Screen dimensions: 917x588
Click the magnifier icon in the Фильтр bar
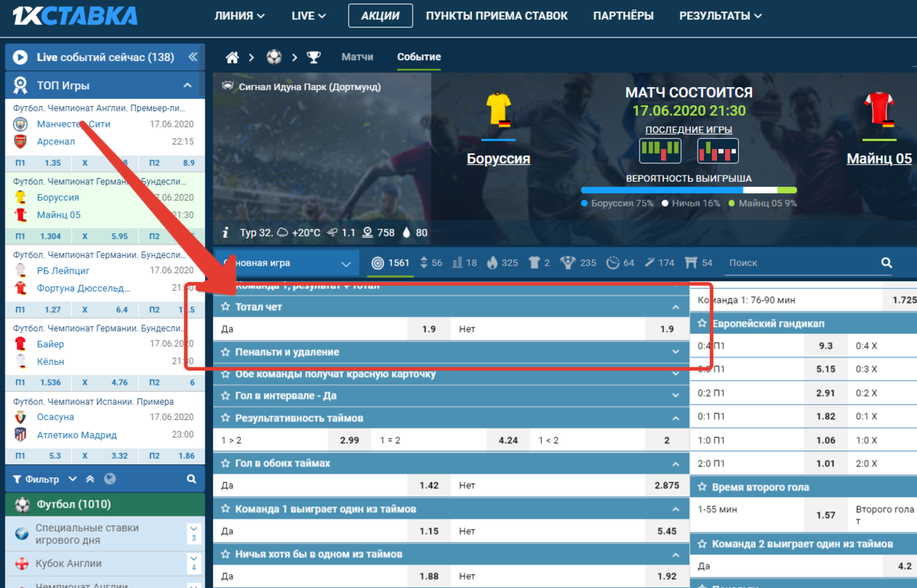click(192, 480)
